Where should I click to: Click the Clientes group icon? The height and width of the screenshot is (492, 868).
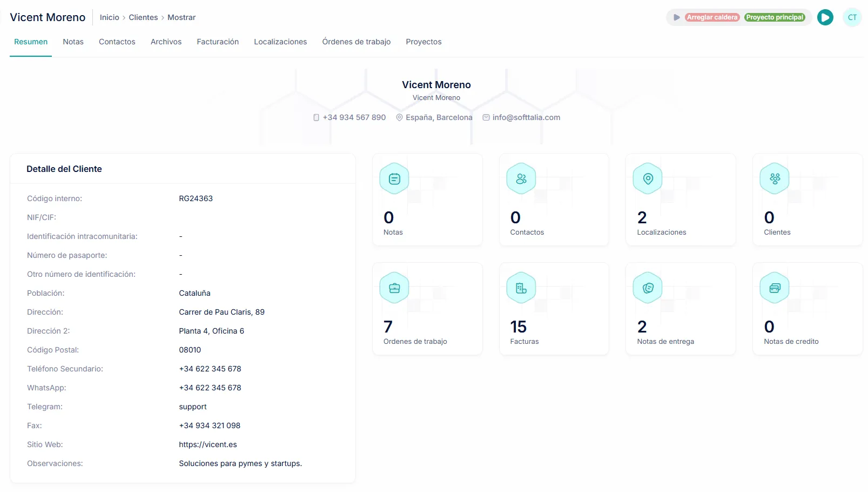coord(775,179)
